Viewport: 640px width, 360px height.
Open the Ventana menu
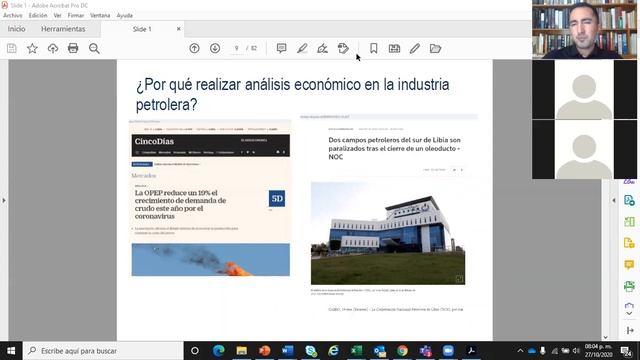pyautogui.click(x=100, y=16)
